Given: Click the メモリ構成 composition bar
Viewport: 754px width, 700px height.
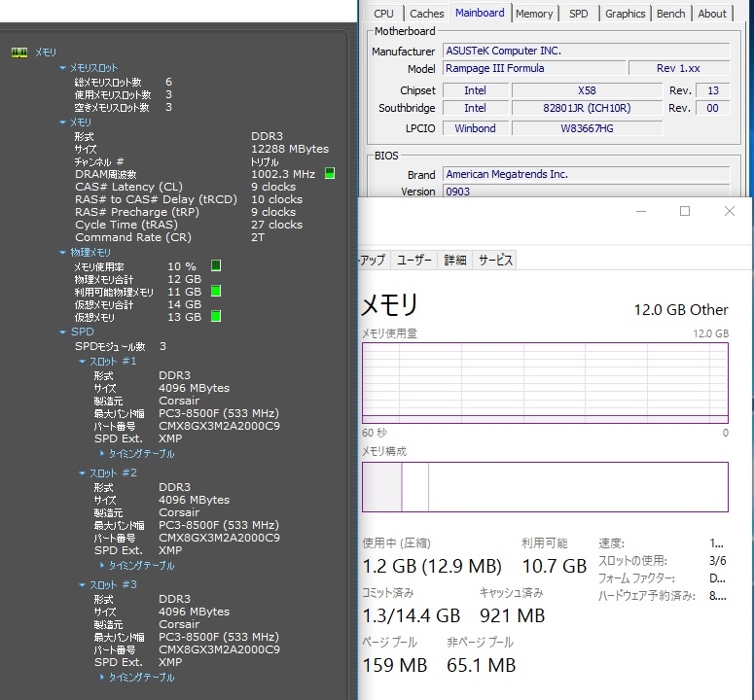Looking at the screenshot, I should (545, 486).
